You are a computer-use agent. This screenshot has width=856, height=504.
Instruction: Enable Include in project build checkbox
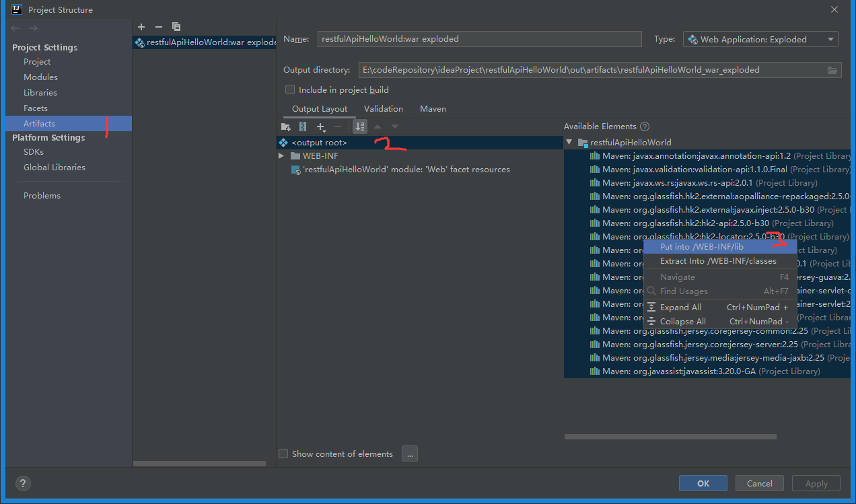(290, 89)
